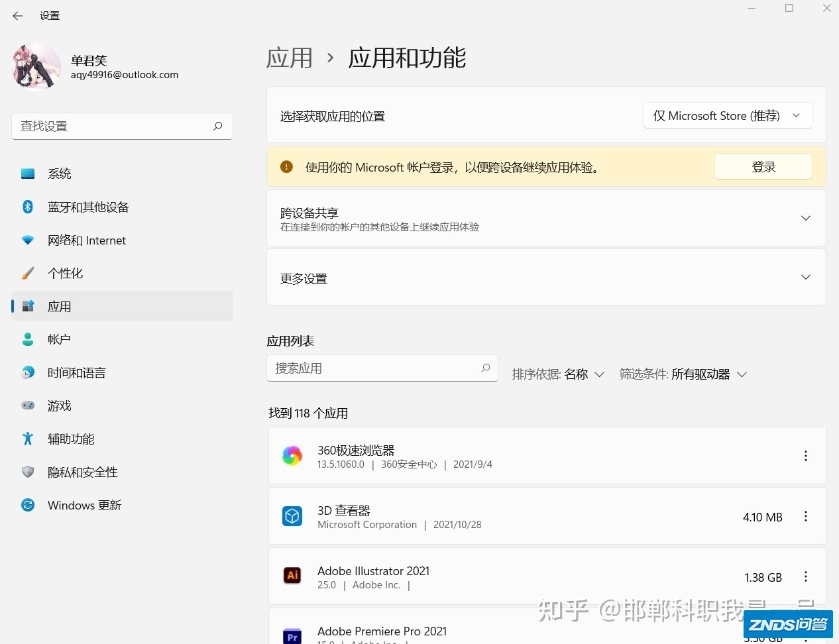Open the 仅 Microsoft Store (推荐) dropdown

tap(728, 115)
